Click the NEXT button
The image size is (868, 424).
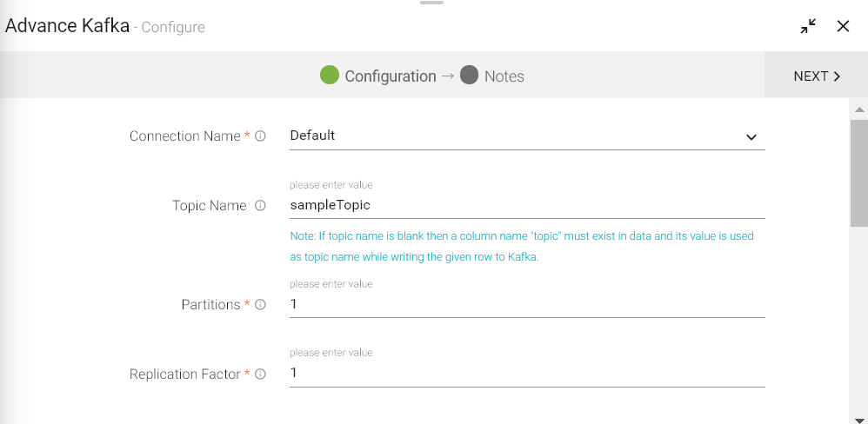pos(816,76)
